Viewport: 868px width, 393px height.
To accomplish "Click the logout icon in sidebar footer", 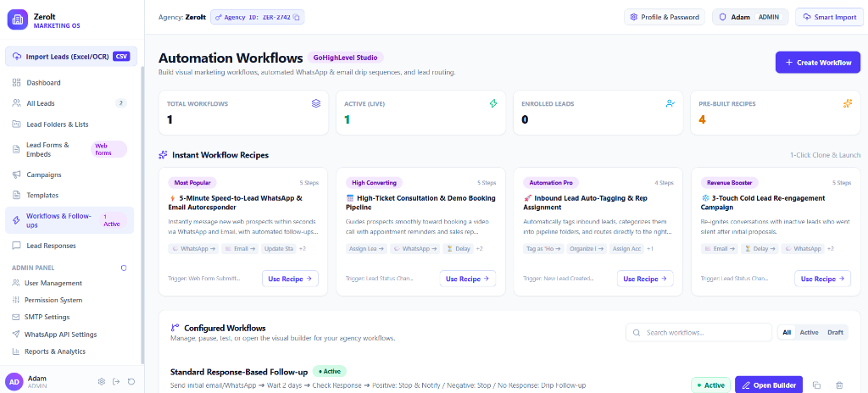I will (x=116, y=381).
